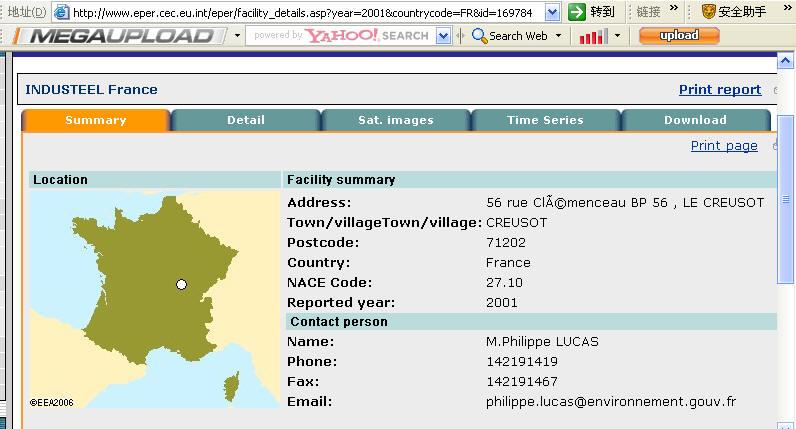Expand the links toolbar chevron
This screenshot has width=796, height=429.
coord(674,8)
